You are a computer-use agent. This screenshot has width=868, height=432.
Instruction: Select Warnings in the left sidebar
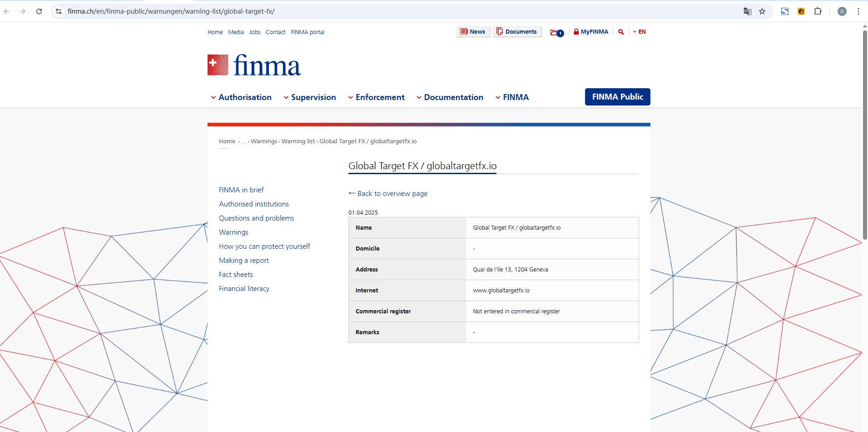pos(233,232)
